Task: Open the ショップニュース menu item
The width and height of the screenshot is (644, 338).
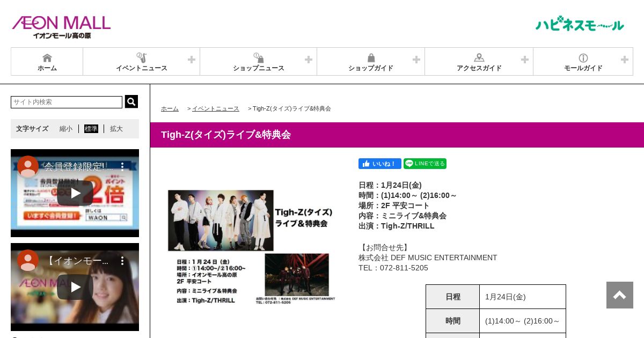Action: click(259, 62)
